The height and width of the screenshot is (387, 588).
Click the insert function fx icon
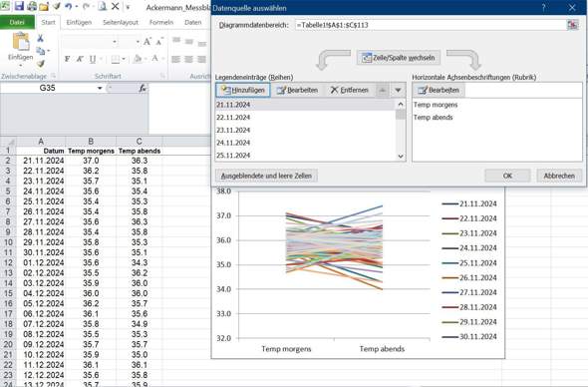[x=143, y=88]
